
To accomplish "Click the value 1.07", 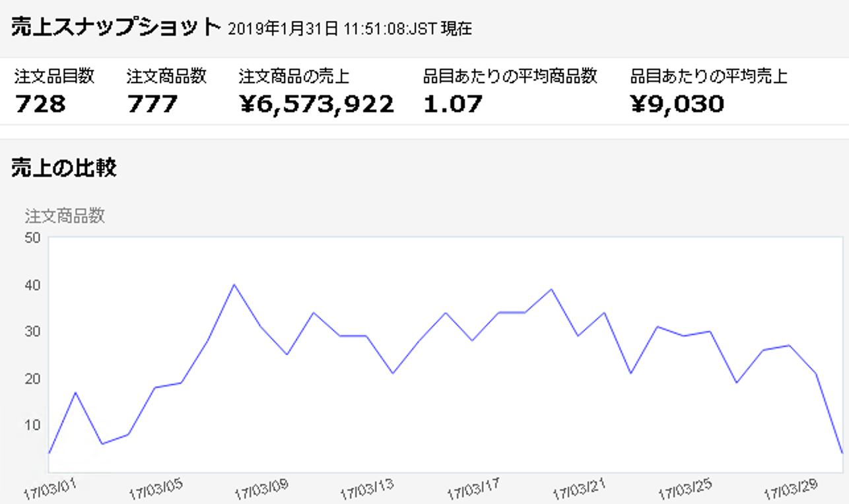I will coord(453,104).
